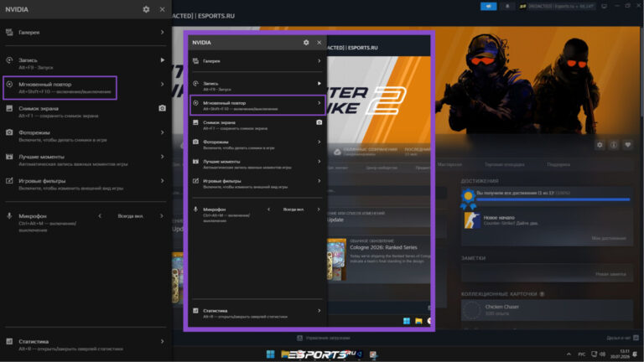Expand Мгновенный повтор chevron in left NVIDIA panel
644x362 pixels.
tap(162, 84)
